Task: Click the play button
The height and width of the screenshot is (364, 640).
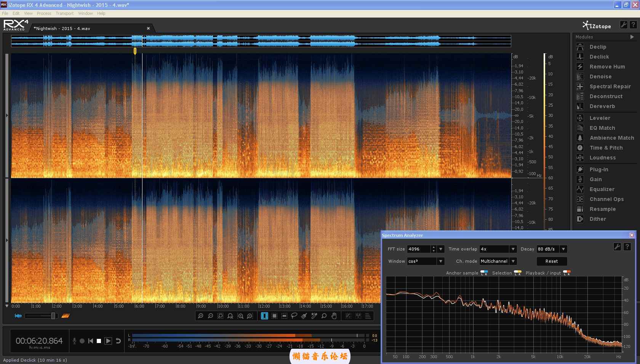Action: point(108,341)
